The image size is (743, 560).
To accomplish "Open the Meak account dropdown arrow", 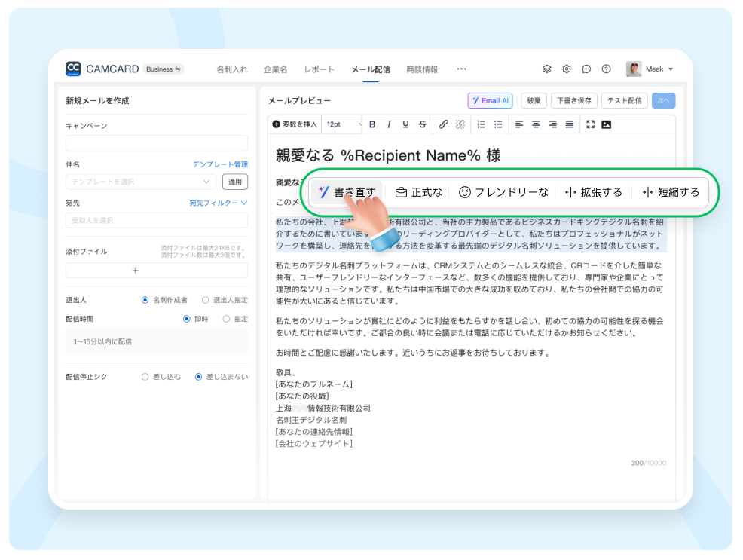I will 671,69.
